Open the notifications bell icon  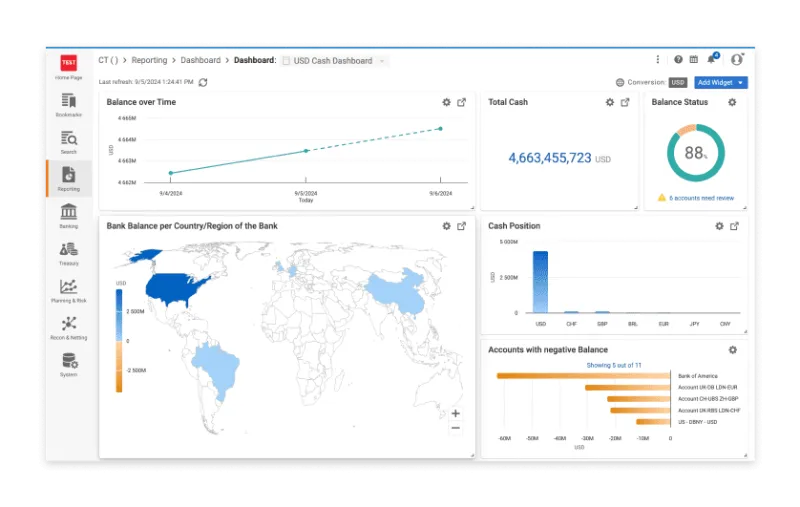711,59
